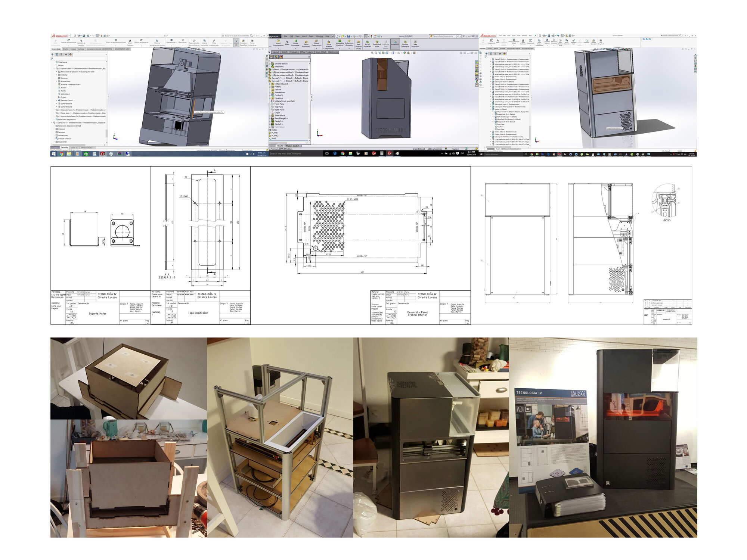Expand History node in middle window tree

(270, 87)
